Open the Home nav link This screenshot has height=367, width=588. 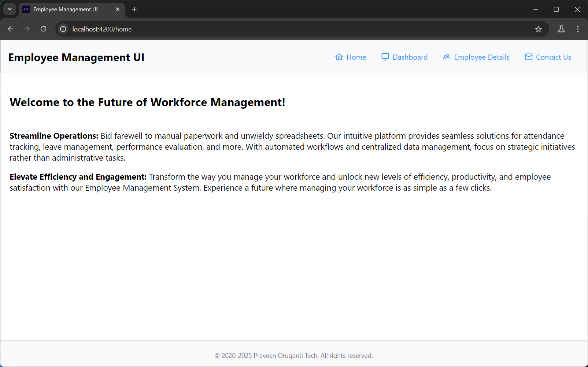click(351, 57)
